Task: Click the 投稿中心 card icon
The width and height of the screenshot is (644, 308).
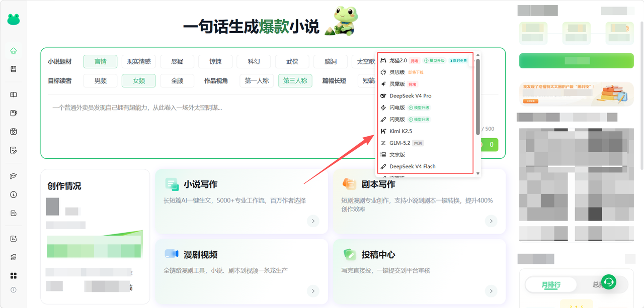Action: coord(349,254)
